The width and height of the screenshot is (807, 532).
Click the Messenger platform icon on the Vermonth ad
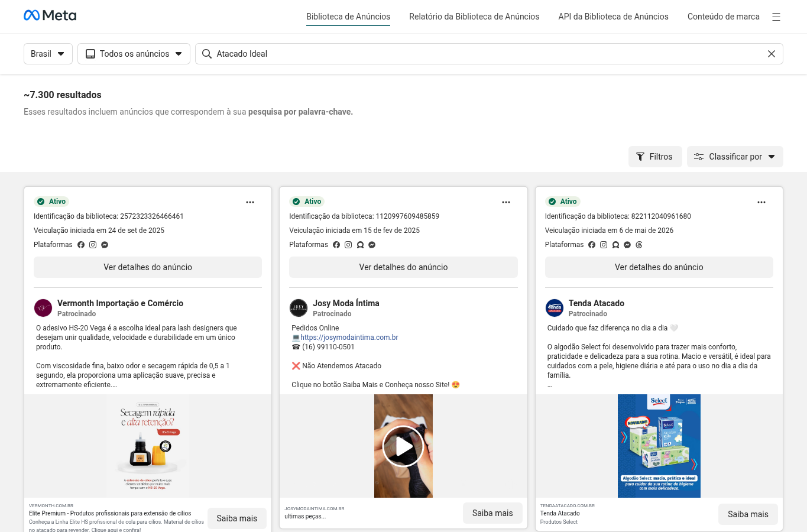[105, 245]
